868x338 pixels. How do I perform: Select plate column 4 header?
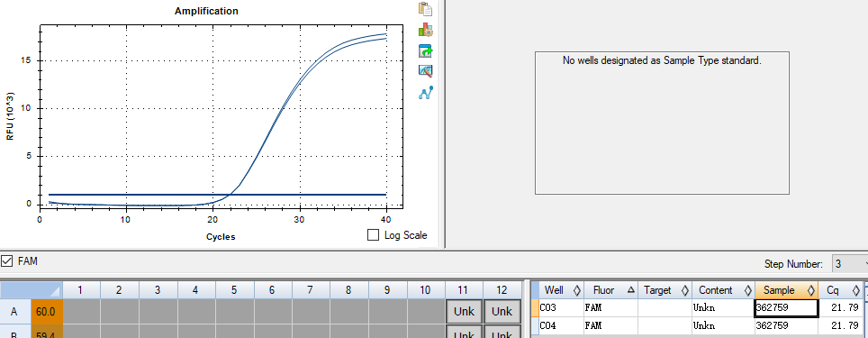click(x=196, y=290)
